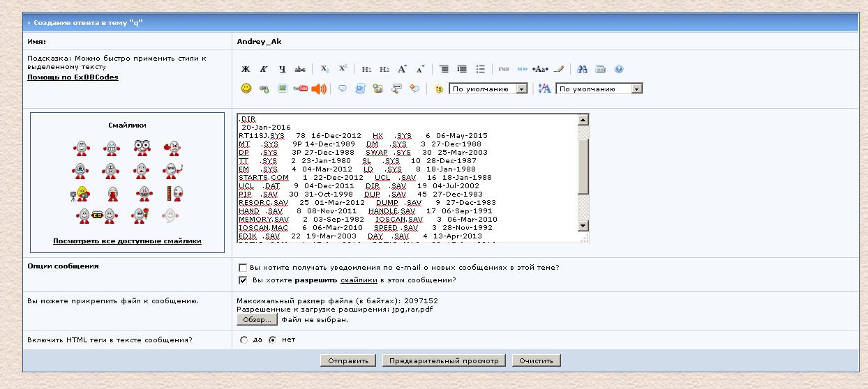
Task: Apply bold formatting with the Ж button
Action: pyautogui.click(x=246, y=70)
